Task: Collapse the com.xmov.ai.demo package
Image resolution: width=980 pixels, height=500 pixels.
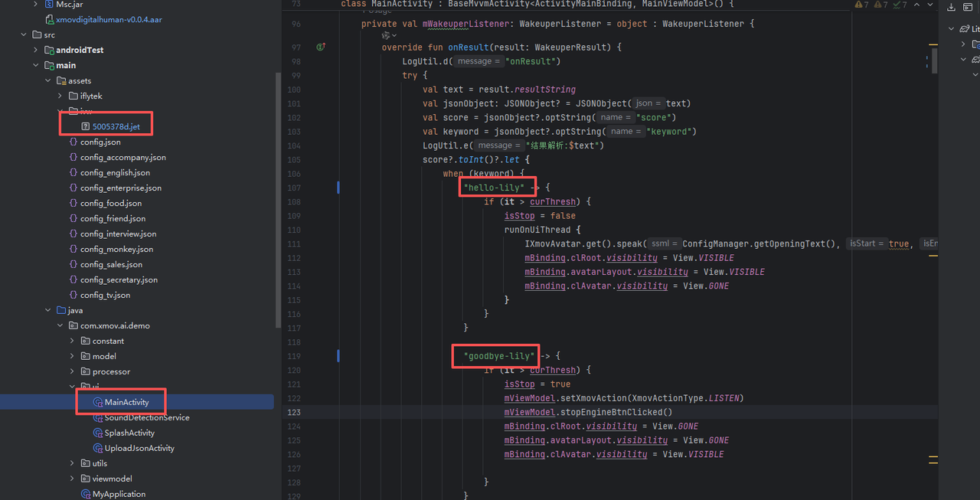Action: (60, 325)
